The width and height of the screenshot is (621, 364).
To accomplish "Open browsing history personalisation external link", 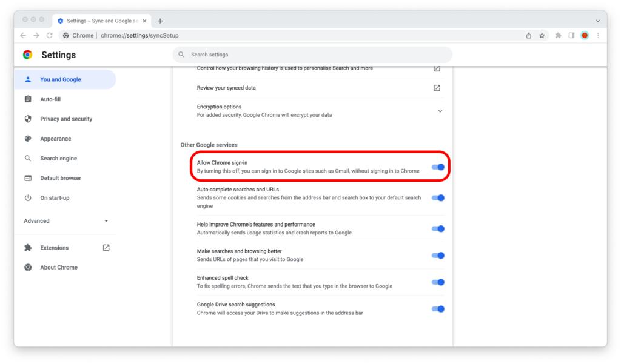I will pos(437,68).
